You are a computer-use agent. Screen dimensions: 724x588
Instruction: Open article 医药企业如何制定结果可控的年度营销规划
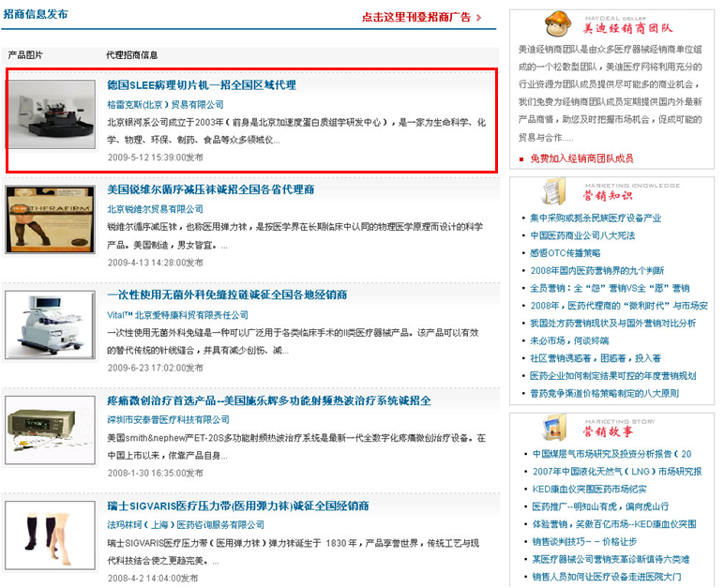click(612, 376)
